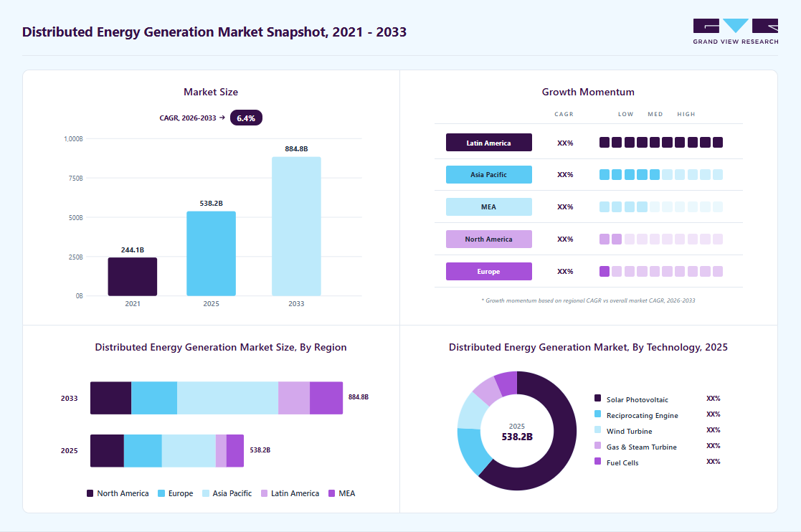Click the 538.2B value in donut center

[517, 437]
